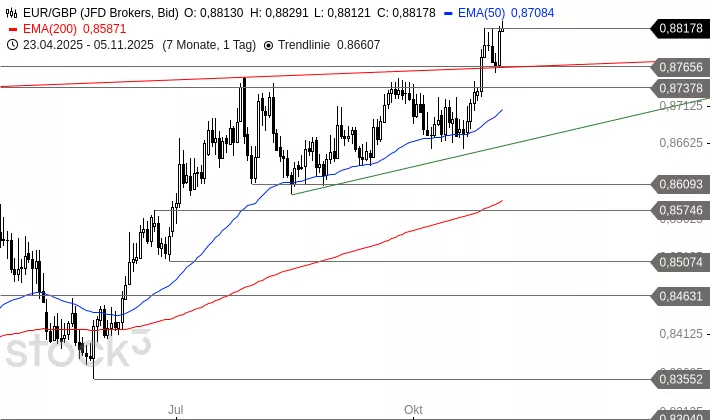The width and height of the screenshot is (710, 420).
Task: Click the 0,85074 price level tag
Action: [680, 262]
